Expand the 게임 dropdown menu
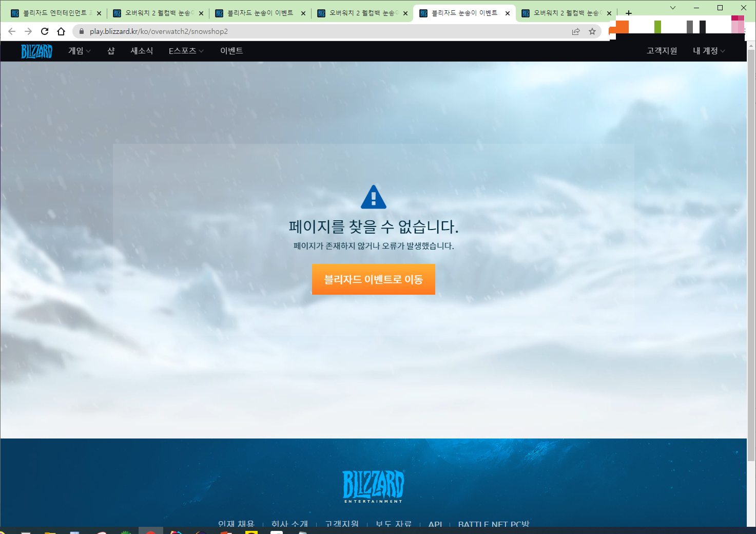The height and width of the screenshot is (534, 756). click(x=80, y=51)
